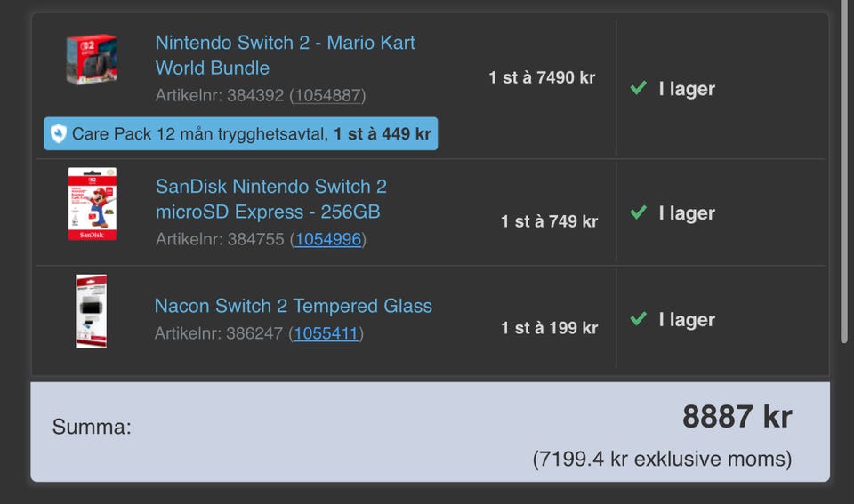Click the green checkmark for Nacon Tempered Glass

coord(637,320)
